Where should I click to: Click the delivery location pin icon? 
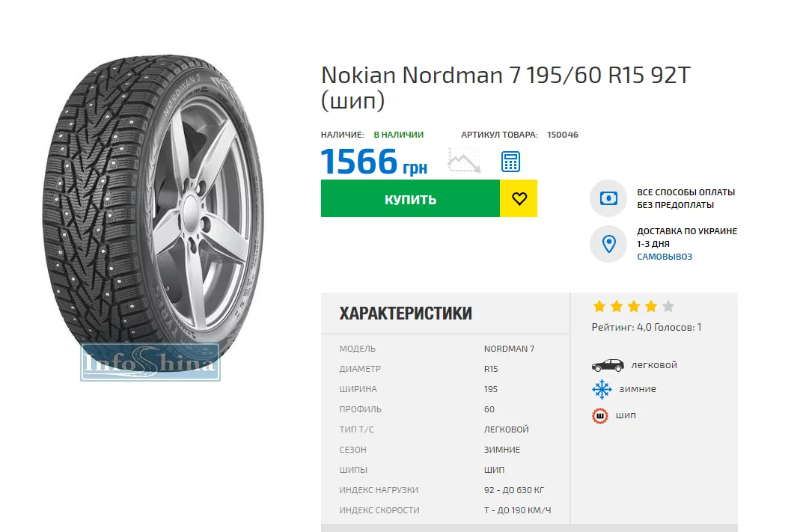(x=608, y=244)
